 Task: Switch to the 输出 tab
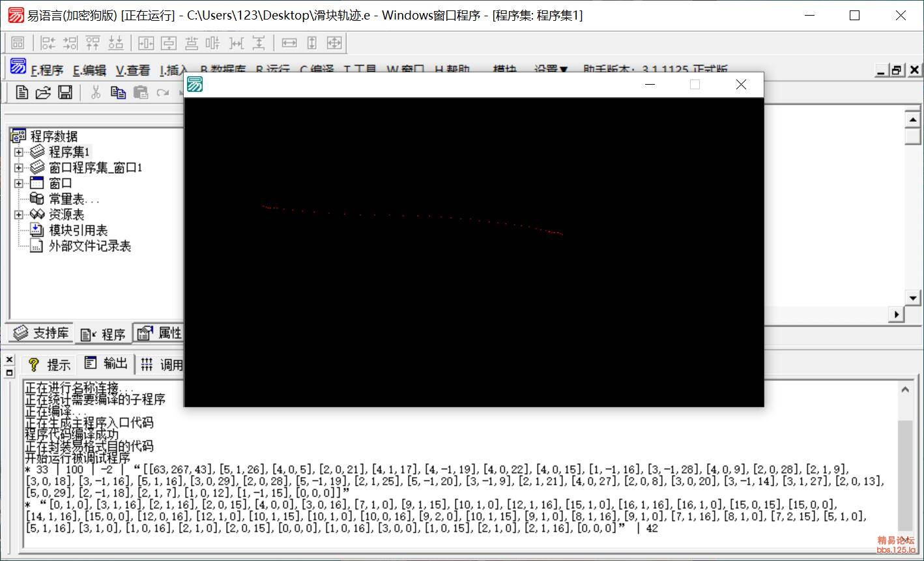point(106,363)
